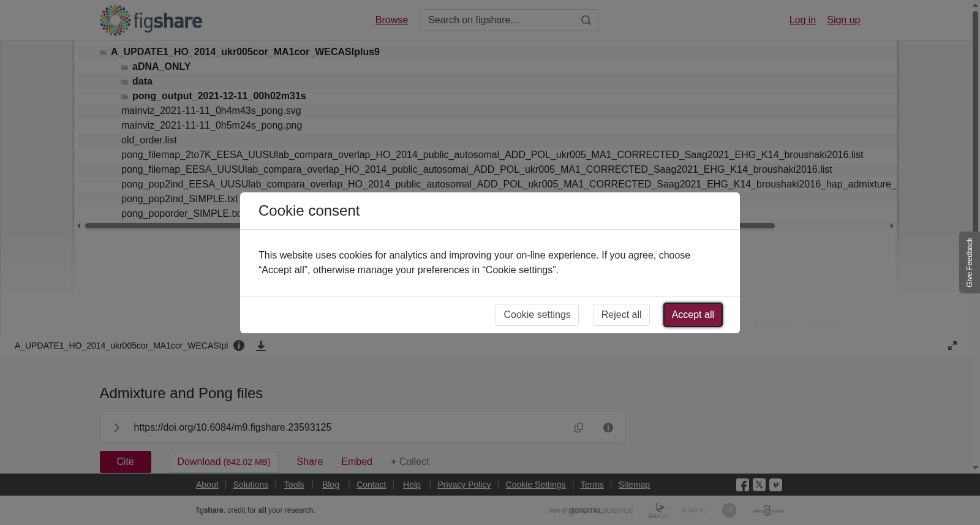Click the page scrollbar down arrow
This screenshot has width=980, height=525.
tap(975, 468)
